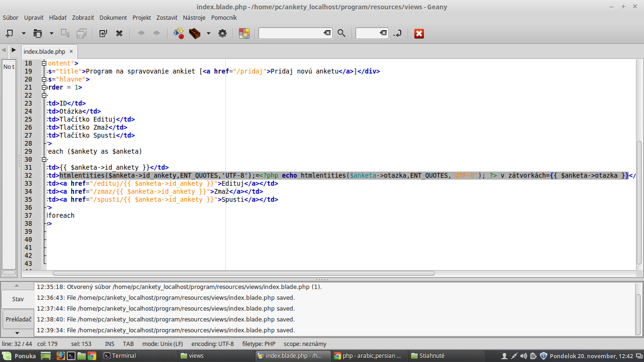Open the Nástroje menu
The image size is (644, 362).
(194, 17)
